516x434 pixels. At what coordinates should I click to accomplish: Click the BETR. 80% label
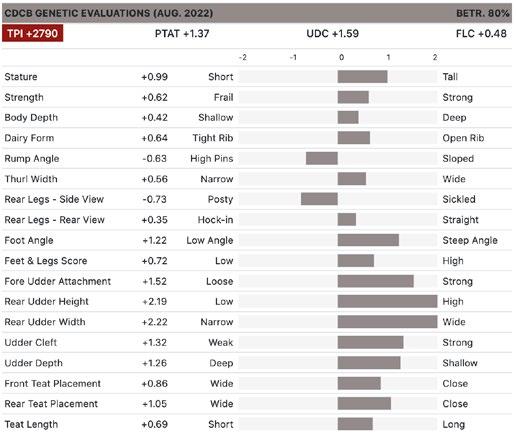point(482,13)
